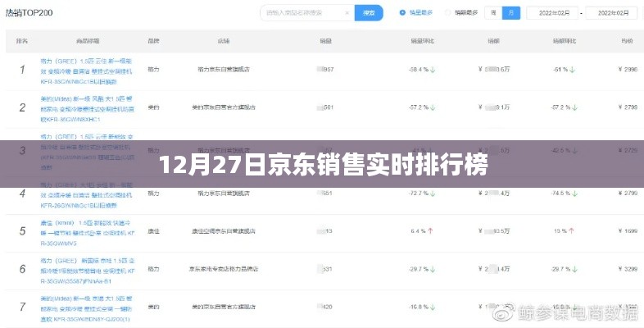The image size is (644, 328).
Task: Open rank 7 Midea KFR-35GW/BDN8Y link
Action: [87, 308]
